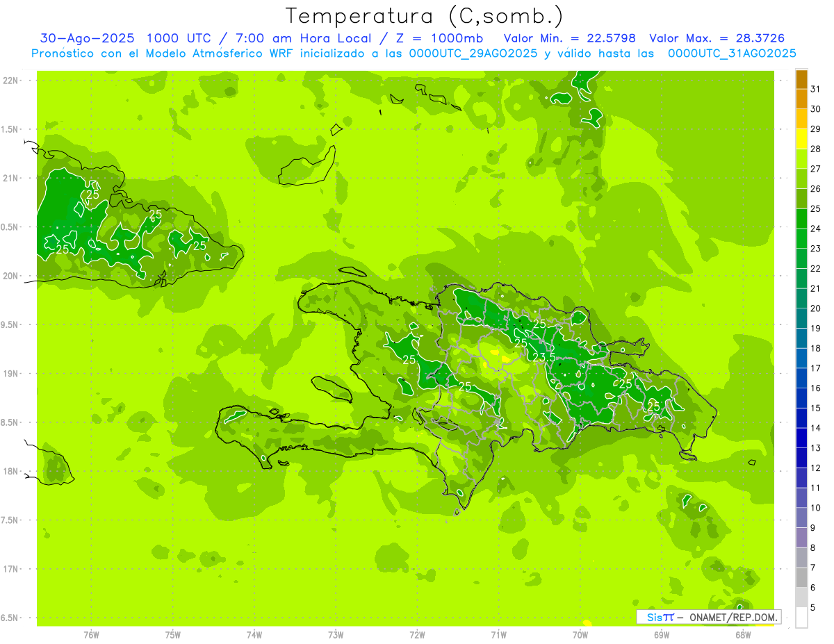Click the '8.5N' latitude label
The image size is (834, 644).
click(x=10, y=422)
